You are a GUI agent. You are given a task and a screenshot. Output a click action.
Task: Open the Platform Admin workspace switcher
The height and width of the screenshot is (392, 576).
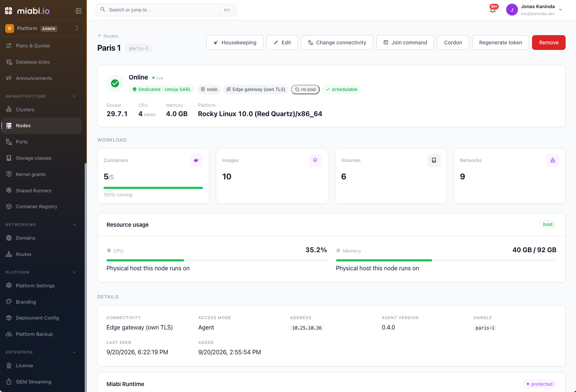43,28
